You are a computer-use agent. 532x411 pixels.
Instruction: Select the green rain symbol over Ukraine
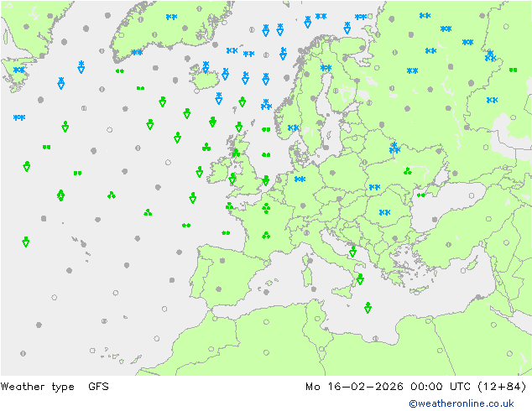[408, 171]
